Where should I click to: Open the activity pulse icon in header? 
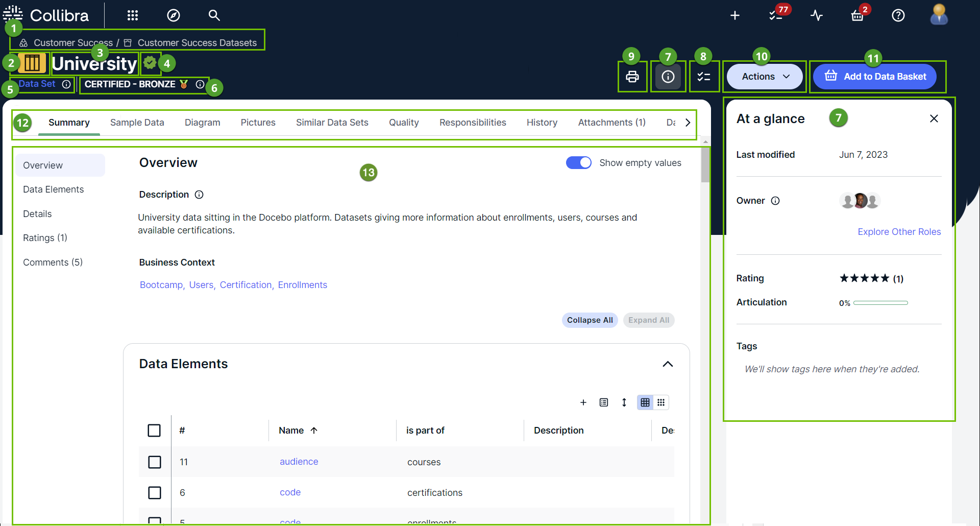(x=817, y=15)
